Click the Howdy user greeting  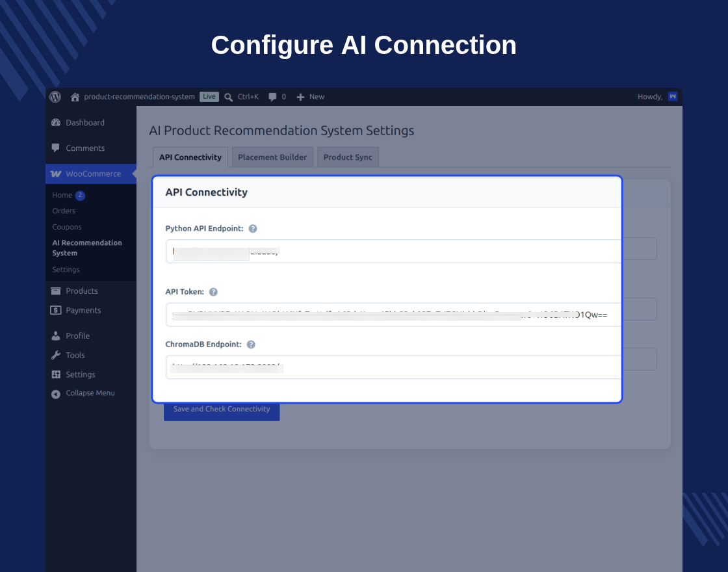click(x=649, y=97)
